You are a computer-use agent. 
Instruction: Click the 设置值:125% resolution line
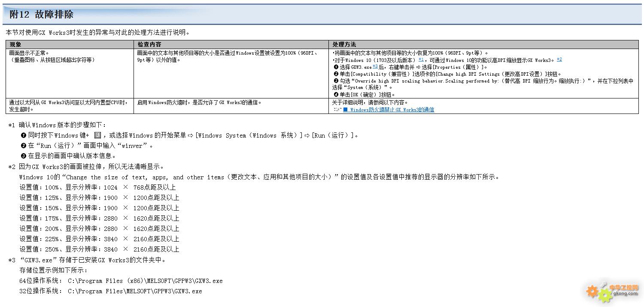99,198
